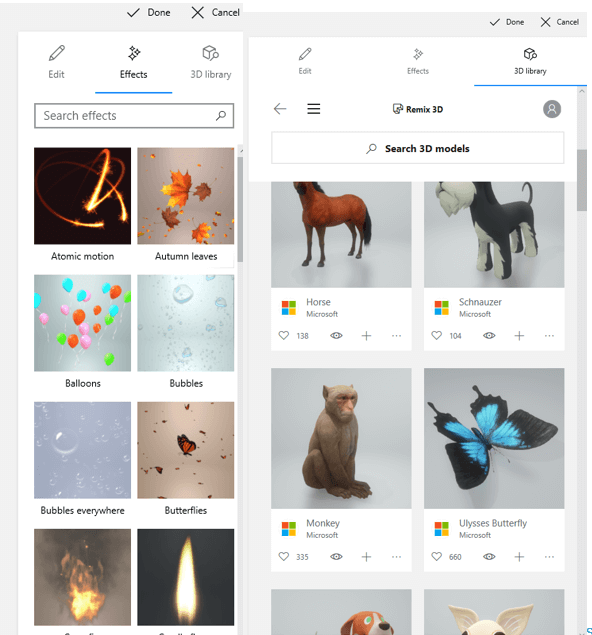Click the 3D library vertical scrollbar thumb

coord(582,180)
